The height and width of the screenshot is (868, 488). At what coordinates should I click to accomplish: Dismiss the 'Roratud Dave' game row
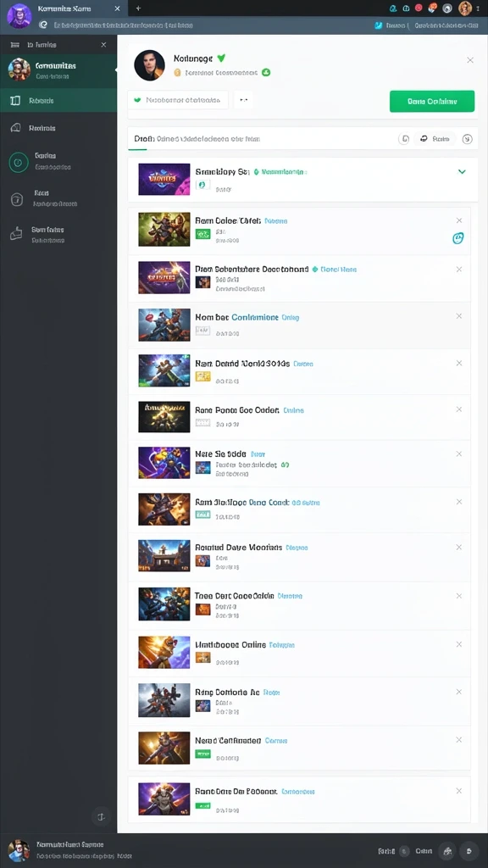pyautogui.click(x=458, y=547)
